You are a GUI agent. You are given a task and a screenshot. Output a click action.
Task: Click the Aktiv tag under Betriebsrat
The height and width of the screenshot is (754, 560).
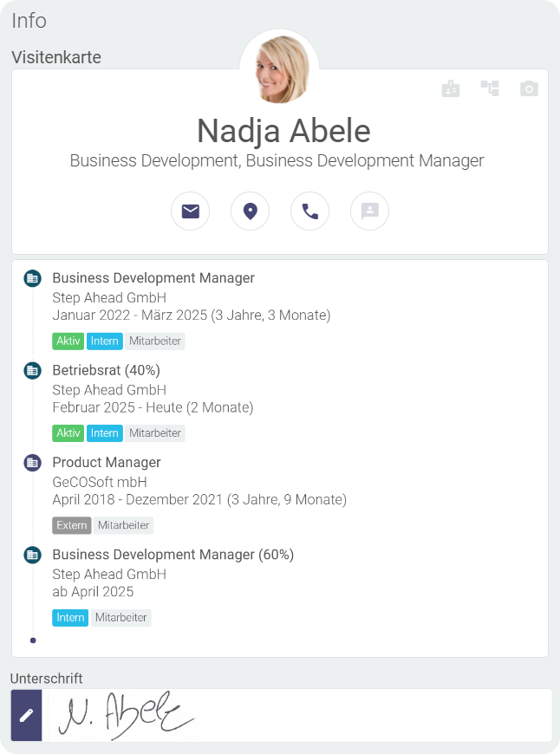68,432
